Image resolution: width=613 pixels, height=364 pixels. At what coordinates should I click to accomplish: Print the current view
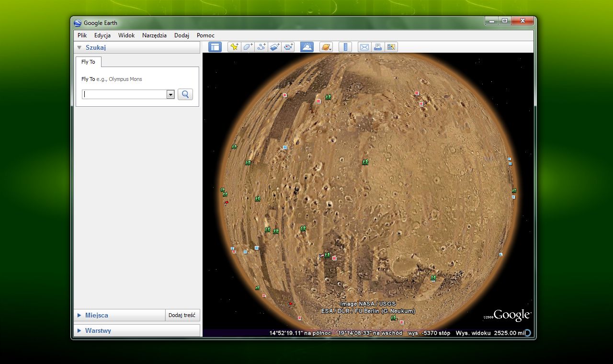point(378,47)
